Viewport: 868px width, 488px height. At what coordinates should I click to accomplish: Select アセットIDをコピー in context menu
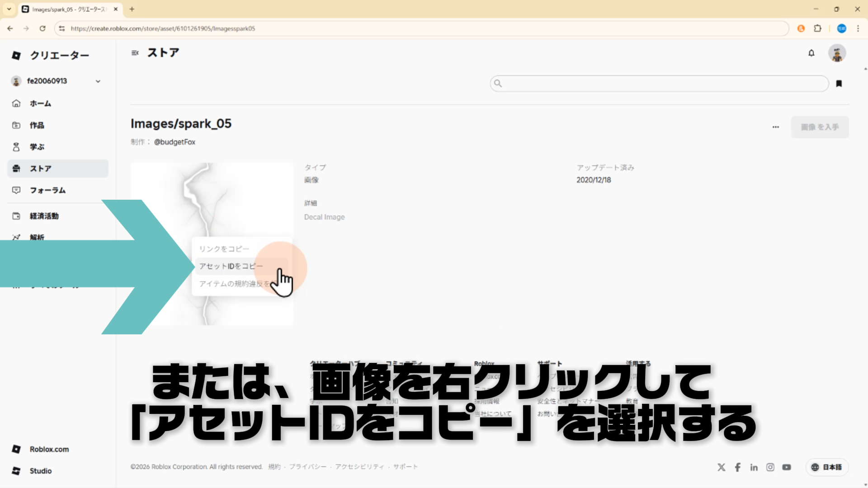(231, 266)
